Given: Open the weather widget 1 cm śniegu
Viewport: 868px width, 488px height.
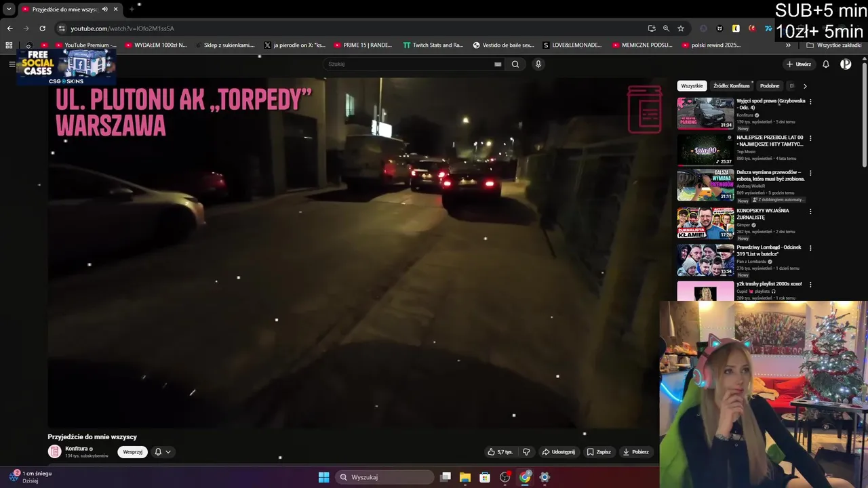Looking at the screenshot, I should pos(31,476).
